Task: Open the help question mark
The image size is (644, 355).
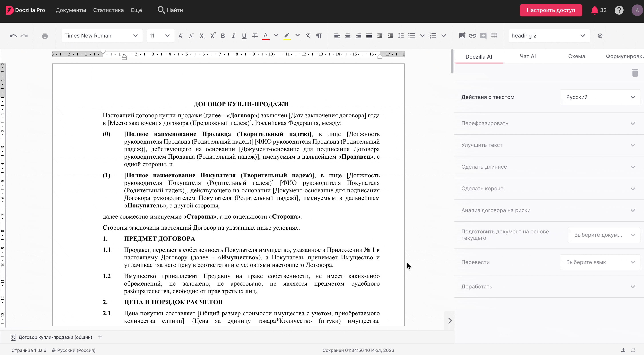Action: click(619, 10)
